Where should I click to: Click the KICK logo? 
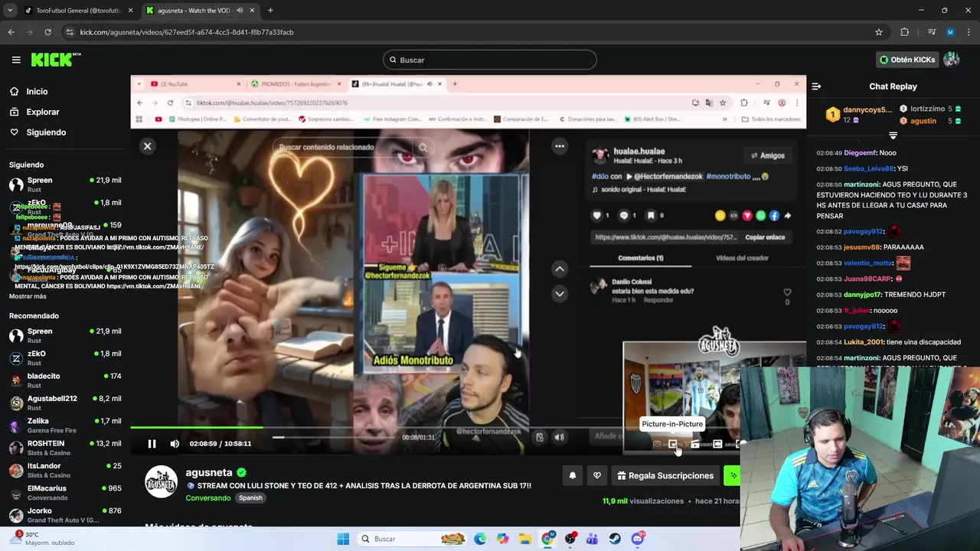click(56, 60)
